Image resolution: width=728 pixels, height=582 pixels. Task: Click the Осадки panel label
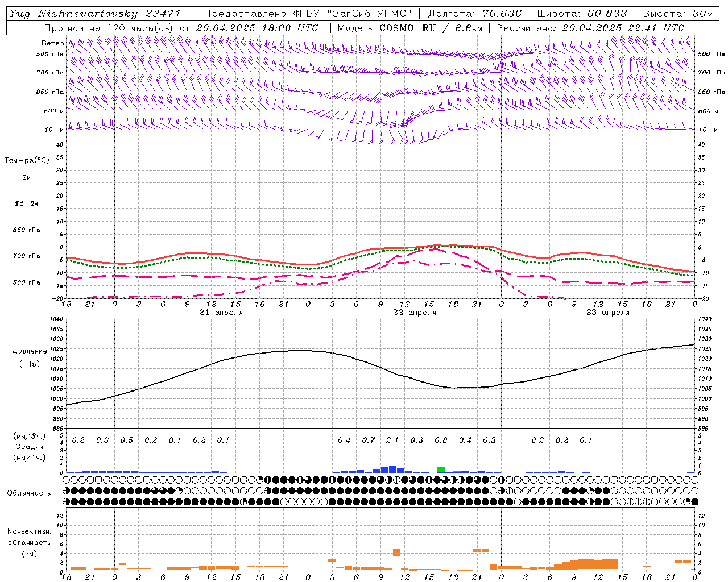[x=29, y=447]
